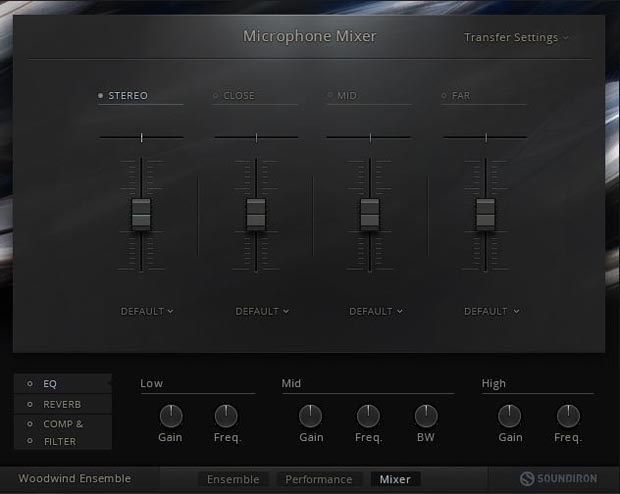Click the STEREO volume fader handle

[141, 214]
